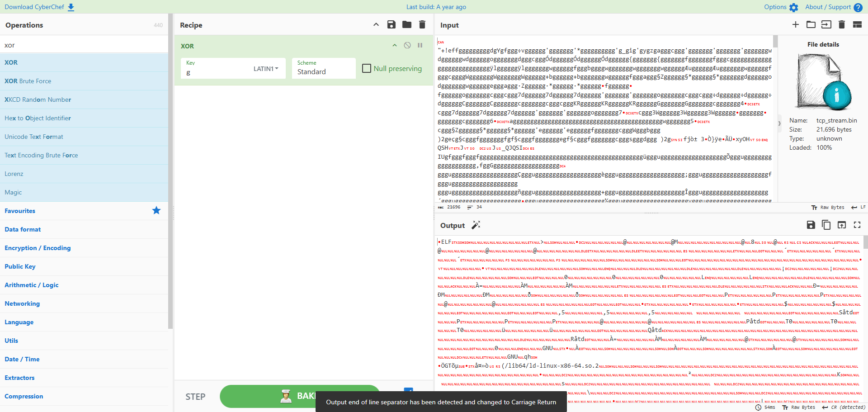Screen dimensions: 868x412
Task: Click the magic wand icon beside Output
Action: [x=476, y=225]
